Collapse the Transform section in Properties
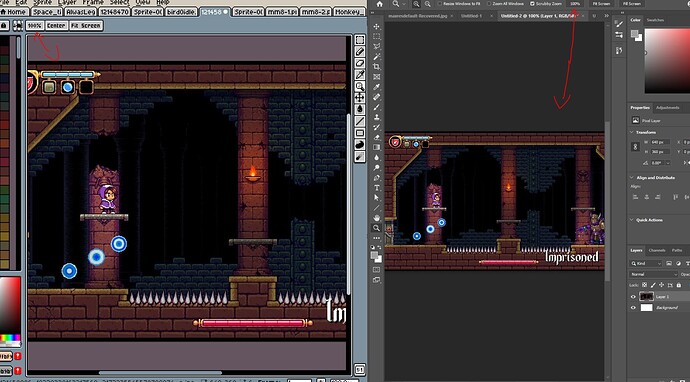The image size is (690, 382). point(632,132)
